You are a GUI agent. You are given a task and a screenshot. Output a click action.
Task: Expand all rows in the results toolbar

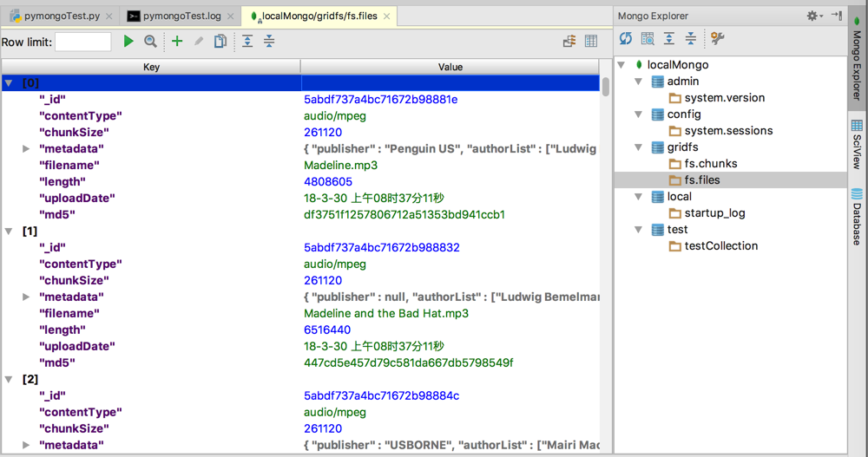(247, 42)
